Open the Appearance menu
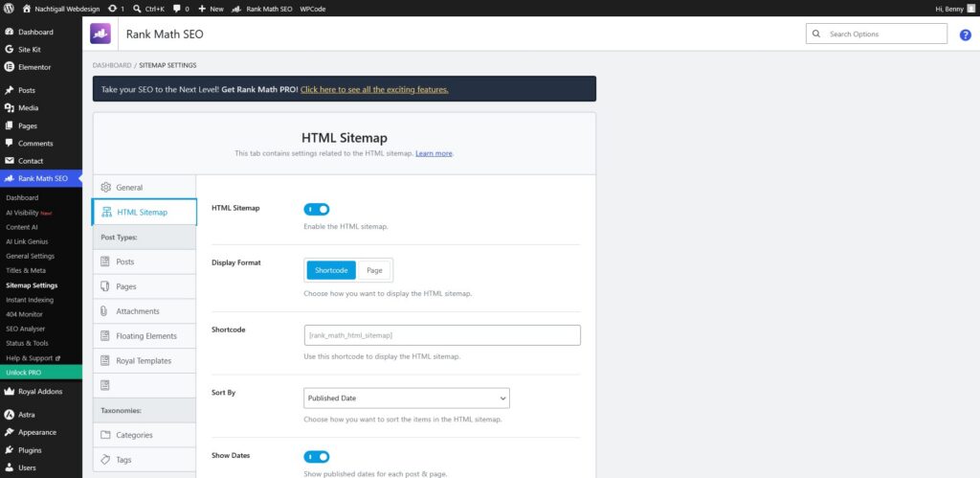The height and width of the screenshot is (478, 980). (x=40, y=432)
